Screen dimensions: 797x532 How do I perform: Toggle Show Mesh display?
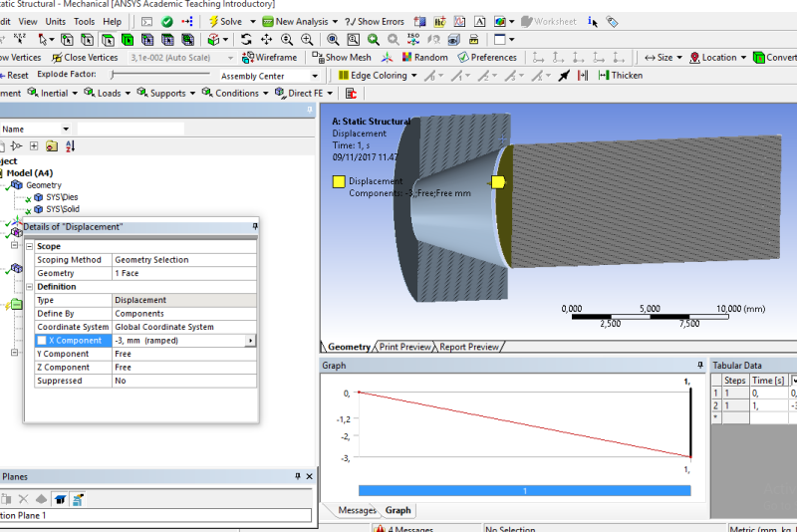[342, 58]
